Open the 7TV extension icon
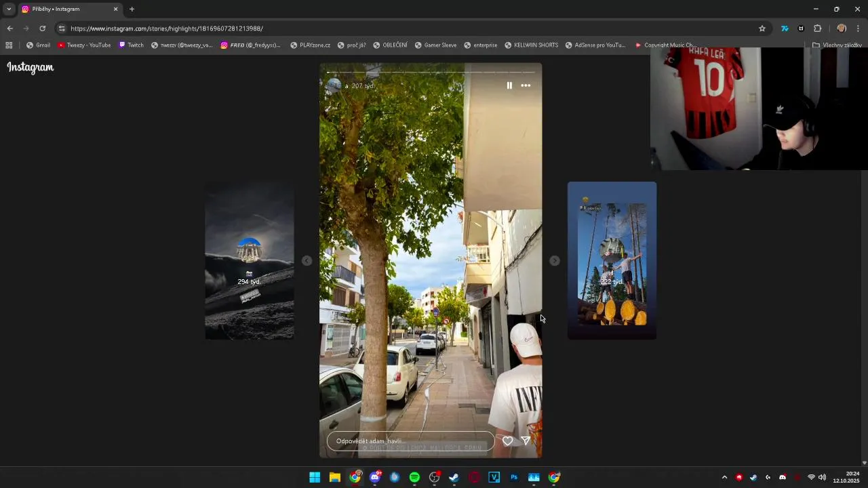 (785, 28)
